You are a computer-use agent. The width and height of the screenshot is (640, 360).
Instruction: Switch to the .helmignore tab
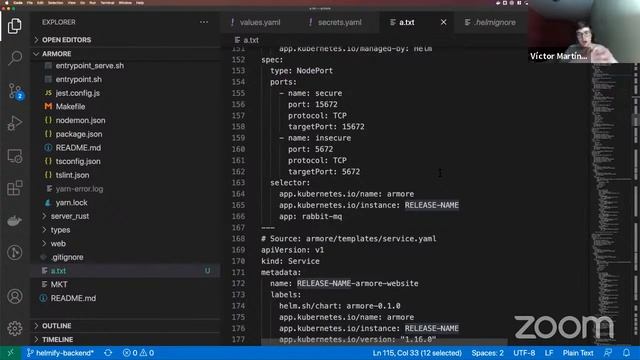(494, 22)
